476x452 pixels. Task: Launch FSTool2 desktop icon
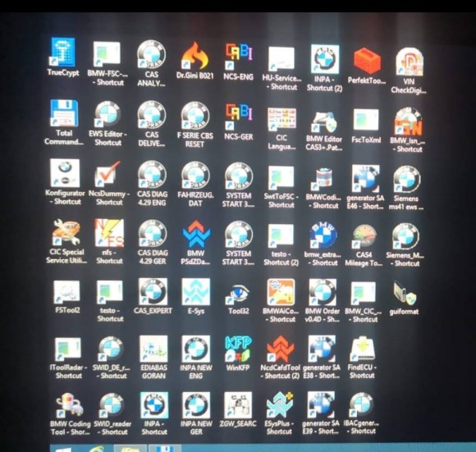point(66,293)
